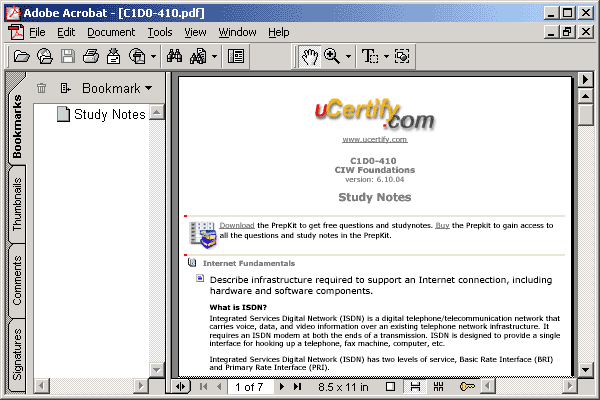Image resolution: width=600 pixels, height=400 pixels.
Task: Open dropdown next to globe search icon
Action: point(153,57)
